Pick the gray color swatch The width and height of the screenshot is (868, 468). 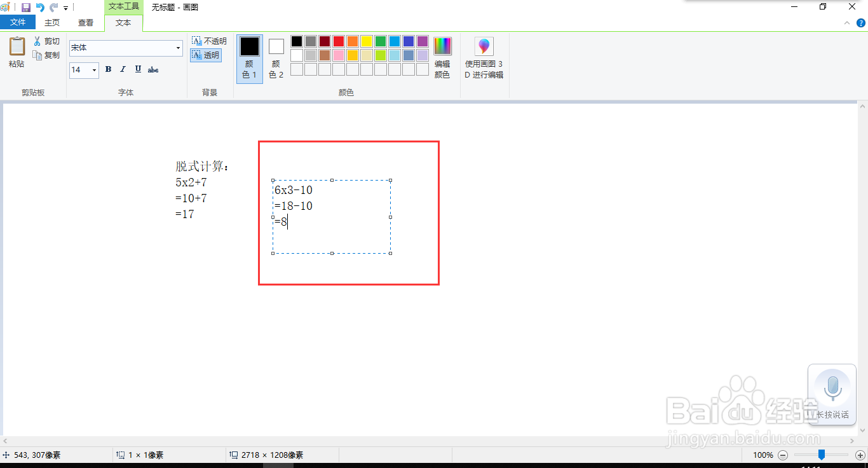[311, 41]
